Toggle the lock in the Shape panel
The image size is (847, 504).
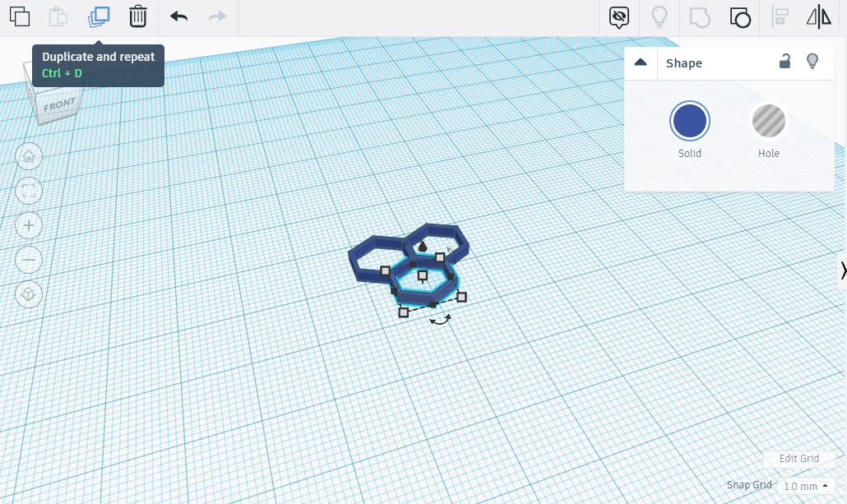(784, 62)
